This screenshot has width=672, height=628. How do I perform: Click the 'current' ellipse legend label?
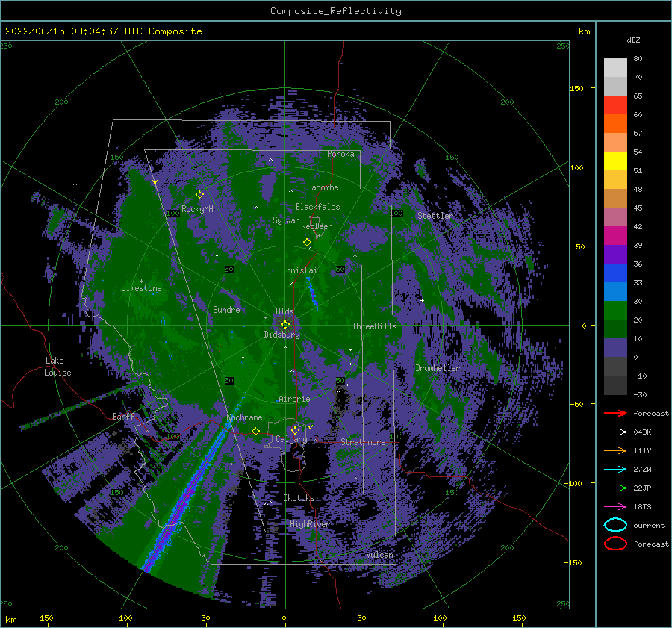point(649,525)
